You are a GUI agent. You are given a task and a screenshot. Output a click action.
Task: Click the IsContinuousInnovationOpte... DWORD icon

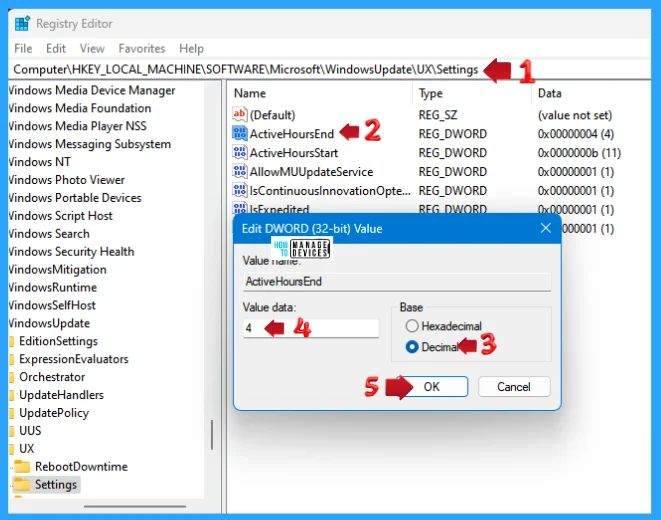239,190
